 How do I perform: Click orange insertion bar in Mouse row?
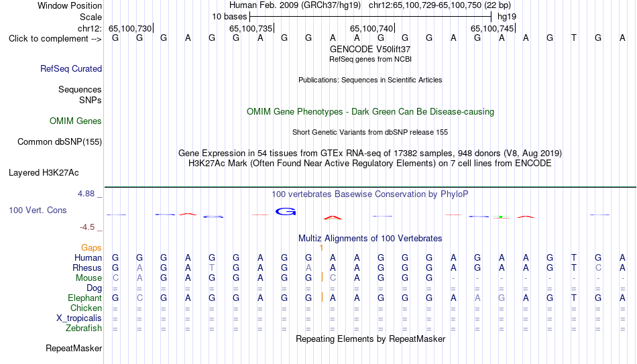tap(322, 278)
